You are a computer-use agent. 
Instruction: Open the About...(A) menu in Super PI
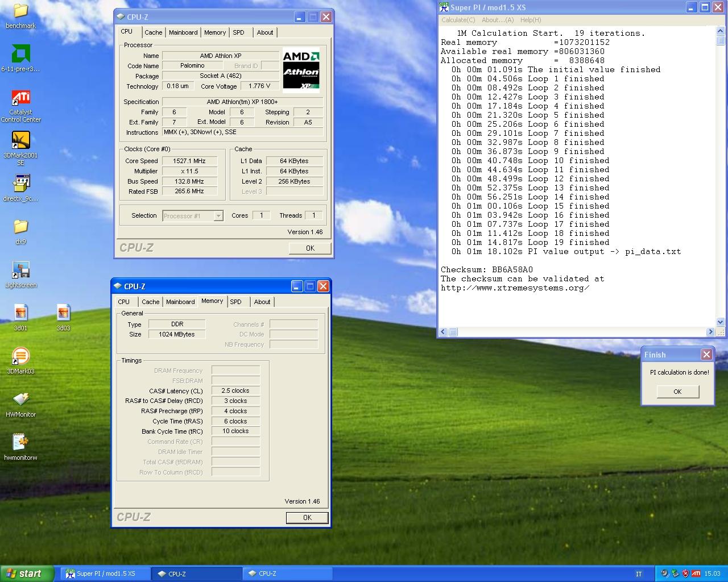(498, 20)
